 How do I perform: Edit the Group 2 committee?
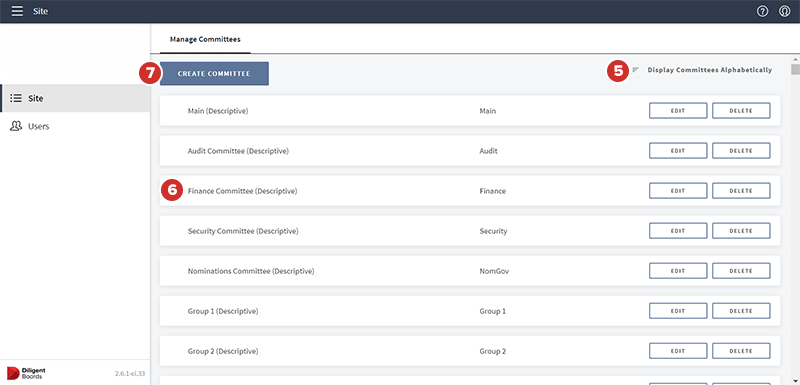click(x=678, y=351)
